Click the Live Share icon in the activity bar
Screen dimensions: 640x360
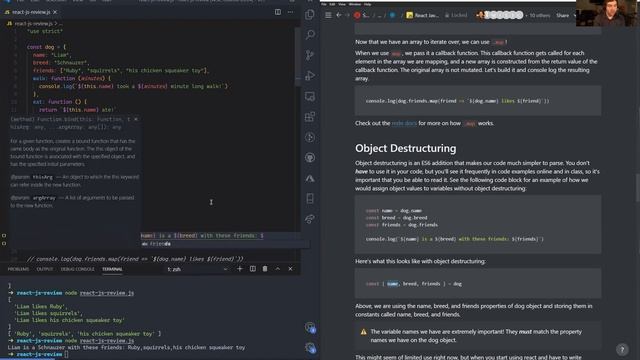[310, 219]
